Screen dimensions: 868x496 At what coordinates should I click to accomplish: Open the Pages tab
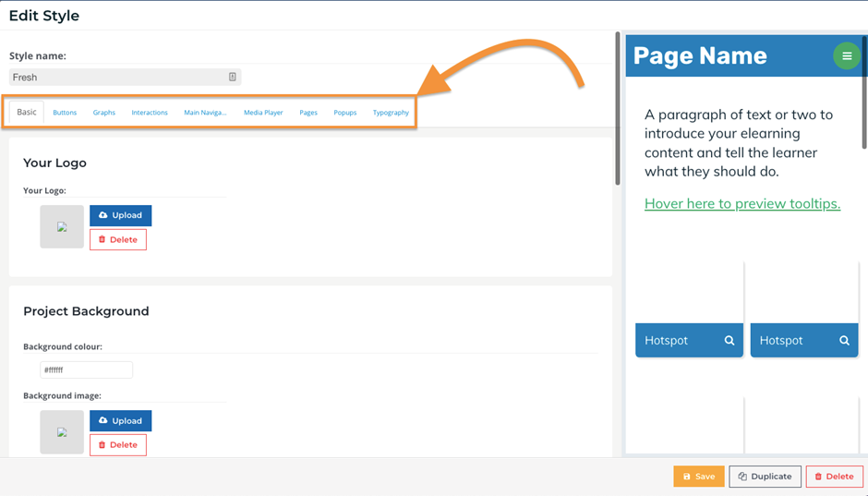308,113
